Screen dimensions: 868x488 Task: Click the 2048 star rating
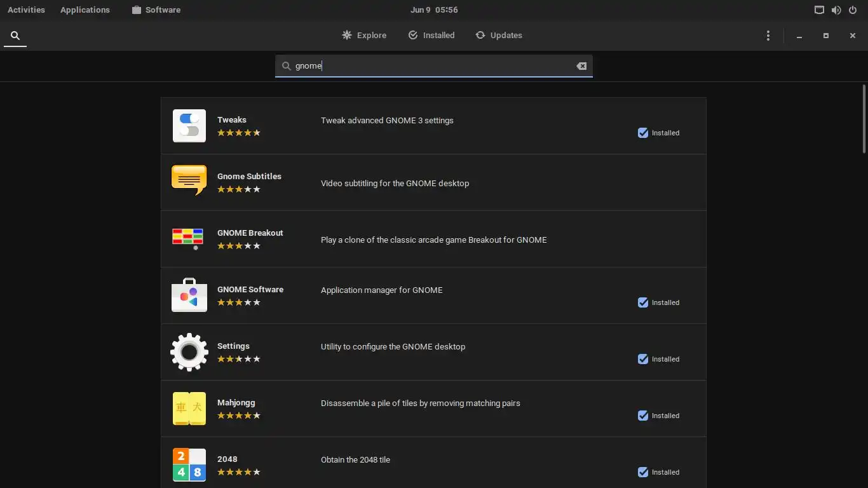pos(239,472)
